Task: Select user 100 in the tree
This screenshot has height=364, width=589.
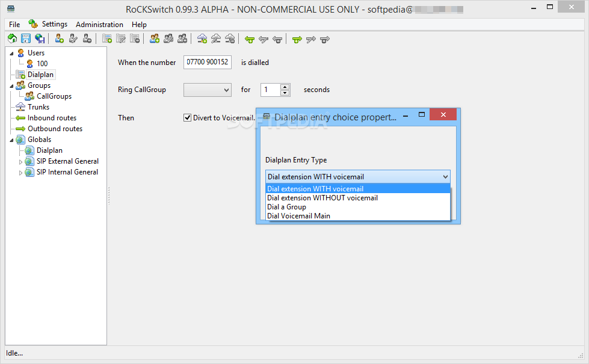Action: point(42,64)
